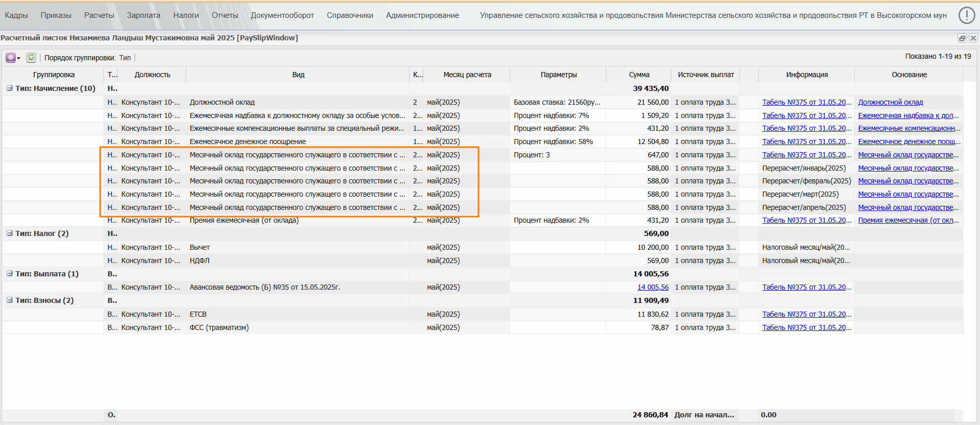Screen dimensions: 980x425
Task: Open the Зарплата menu
Action: pyautogui.click(x=144, y=15)
